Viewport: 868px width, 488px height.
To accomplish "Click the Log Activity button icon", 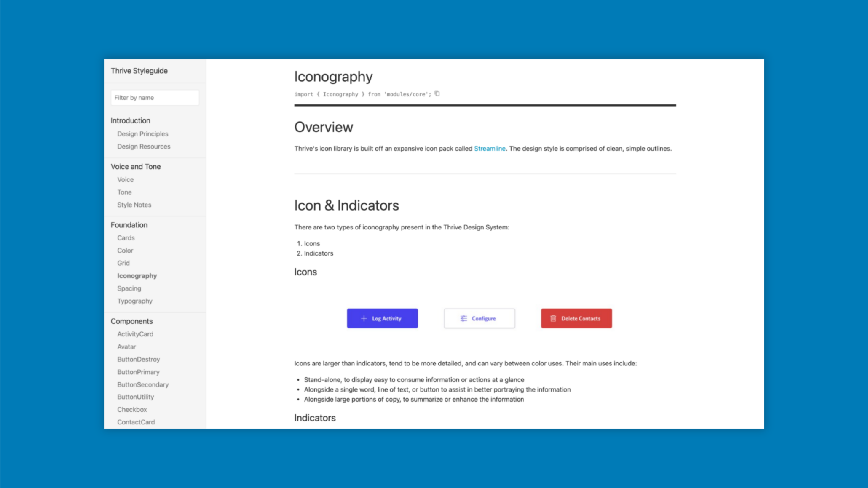I will 364,318.
